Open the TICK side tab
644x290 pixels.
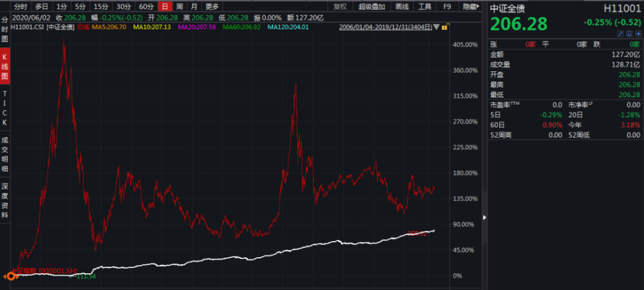(x=5, y=108)
